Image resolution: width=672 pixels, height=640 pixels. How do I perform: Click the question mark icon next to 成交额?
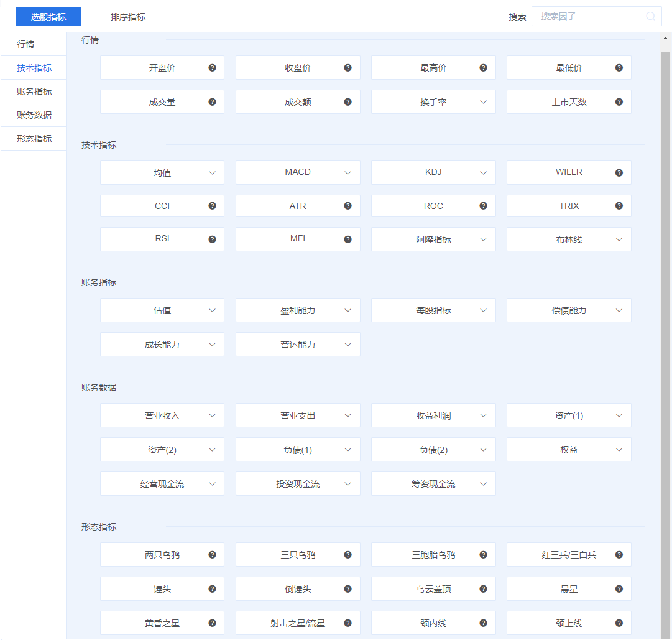pyautogui.click(x=348, y=102)
